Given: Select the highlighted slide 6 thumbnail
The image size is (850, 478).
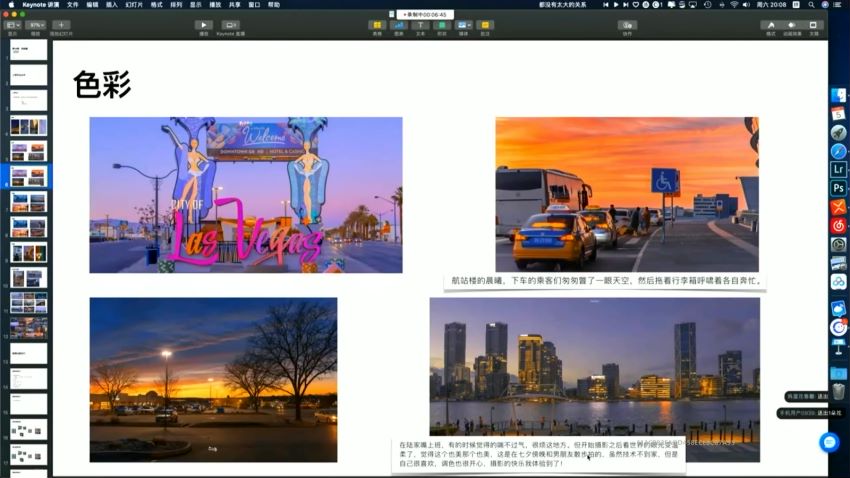Looking at the screenshot, I should 29,177.
